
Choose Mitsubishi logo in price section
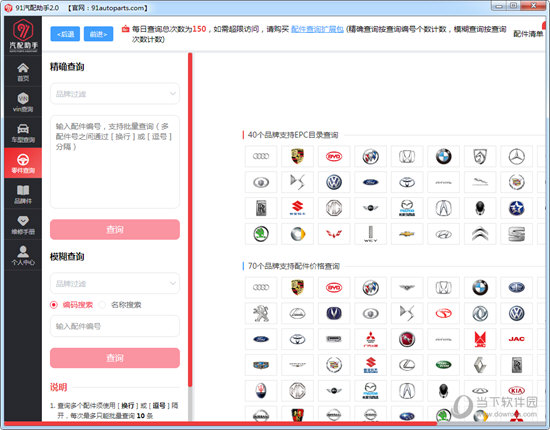(370, 339)
